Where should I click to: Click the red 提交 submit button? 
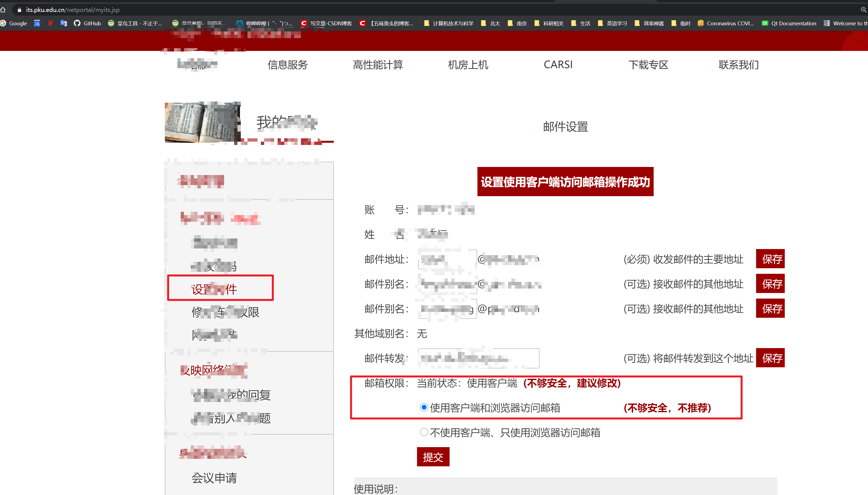pos(433,457)
